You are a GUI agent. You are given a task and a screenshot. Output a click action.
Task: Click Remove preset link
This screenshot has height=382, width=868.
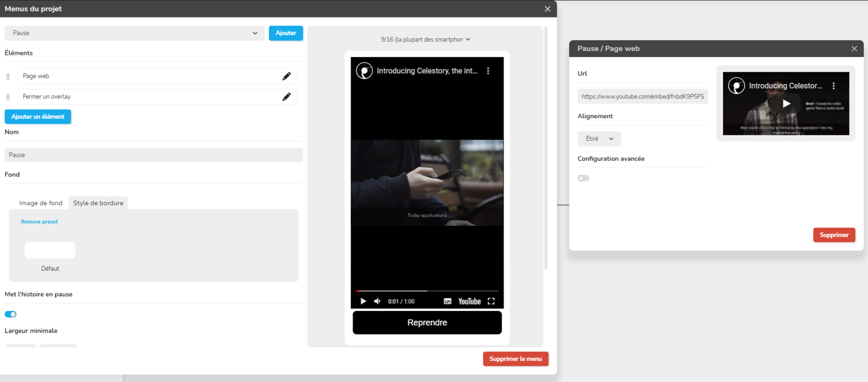click(39, 221)
